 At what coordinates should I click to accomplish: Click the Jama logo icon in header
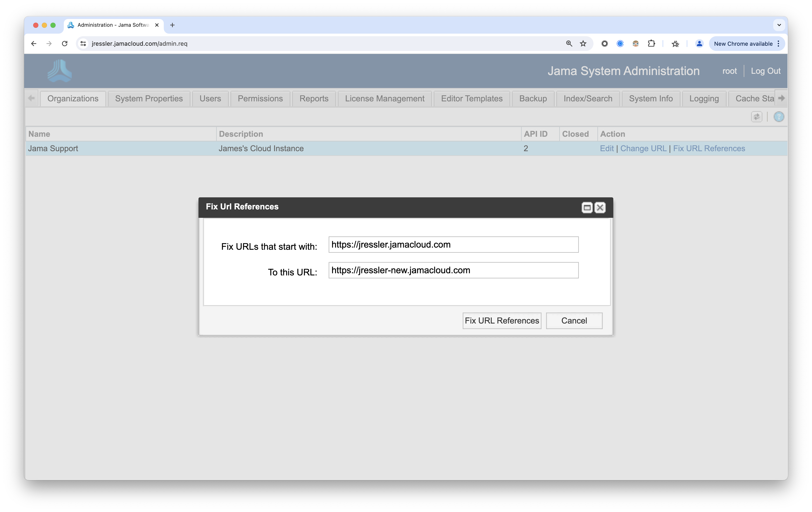tap(60, 71)
